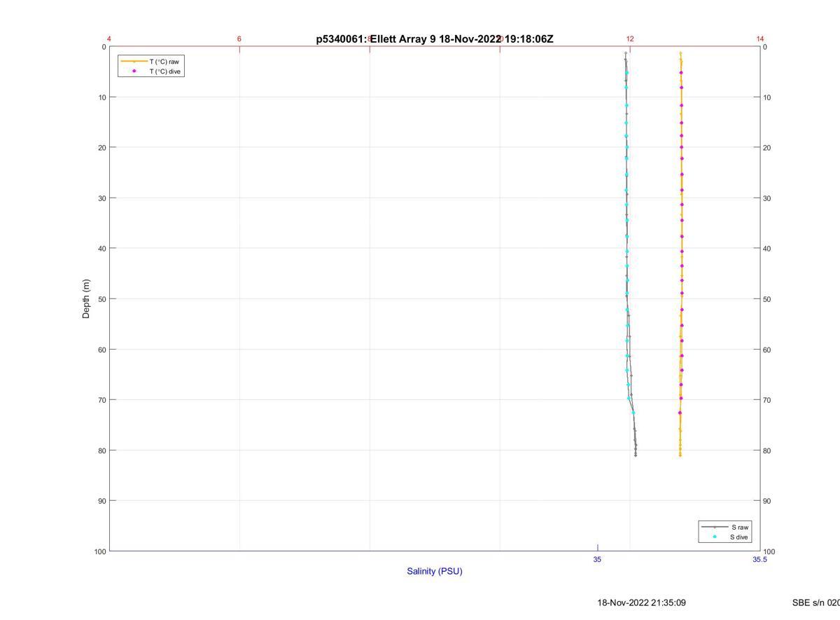Click the '50' tick on the left depth axis

point(101,299)
